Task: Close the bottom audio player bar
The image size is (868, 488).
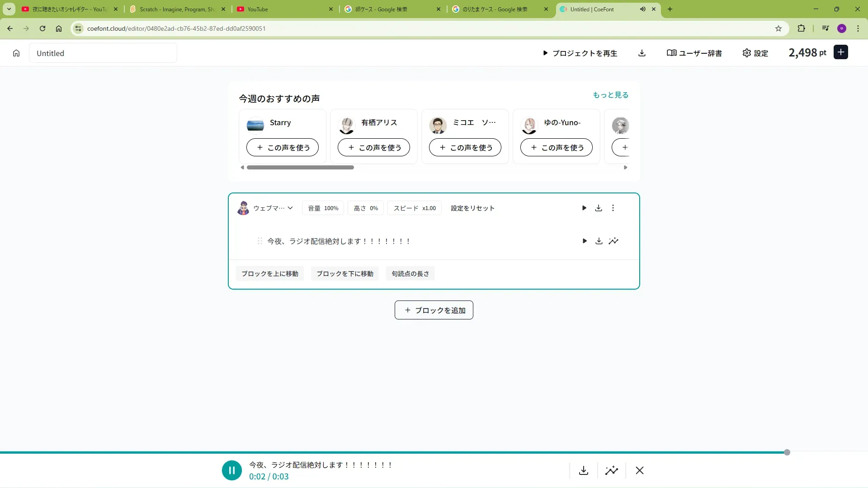Action: pyautogui.click(x=640, y=470)
